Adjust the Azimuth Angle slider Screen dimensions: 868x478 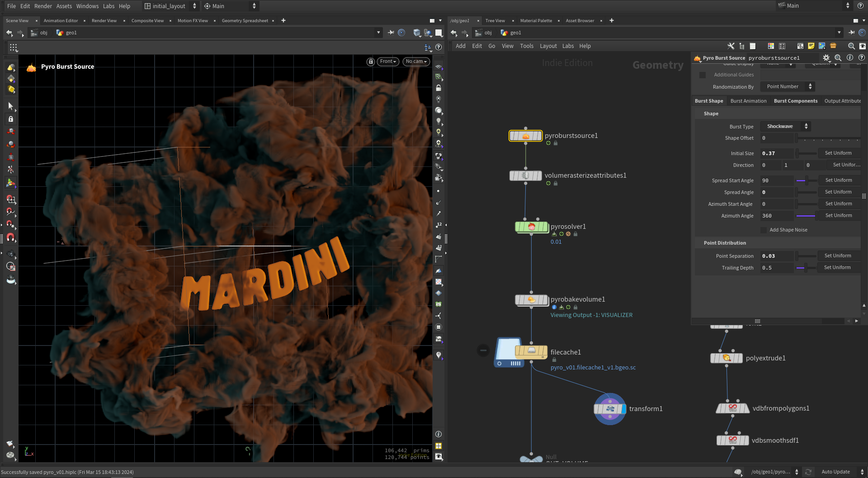(806, 216)
